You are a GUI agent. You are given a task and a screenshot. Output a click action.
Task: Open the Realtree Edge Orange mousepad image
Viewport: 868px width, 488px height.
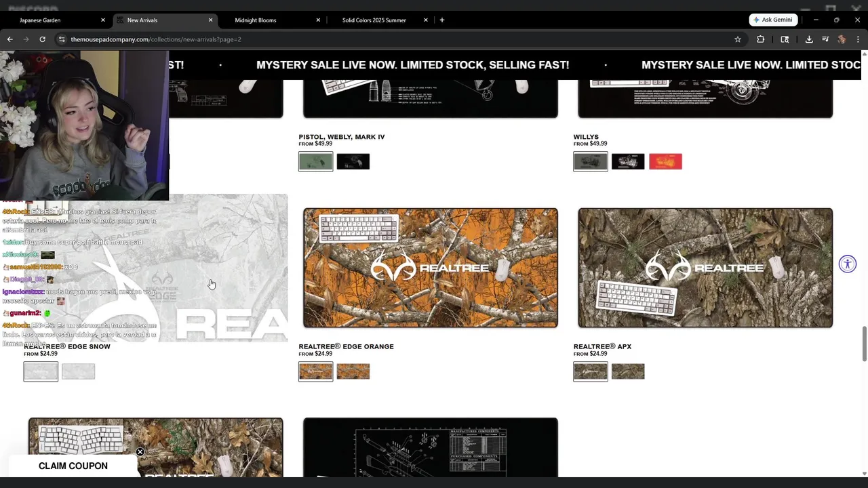pyautogui.click(x=431, y=268)
